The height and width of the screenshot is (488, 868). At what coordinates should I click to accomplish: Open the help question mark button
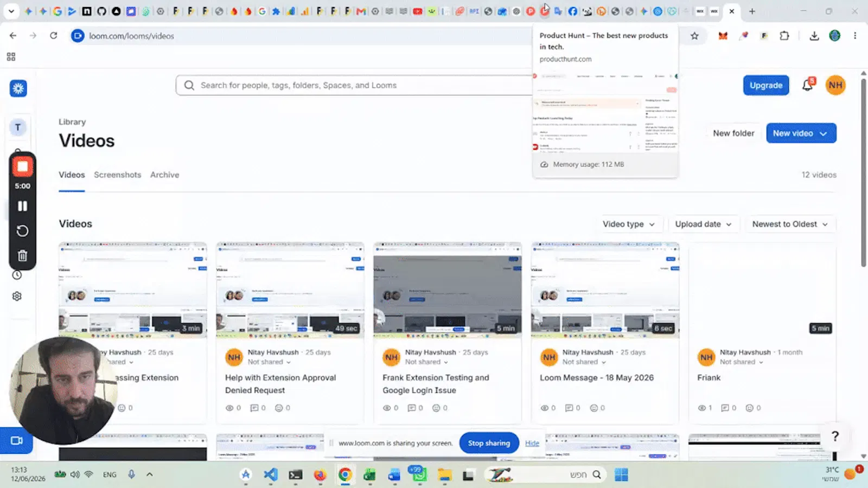click(x=835, y=436)
